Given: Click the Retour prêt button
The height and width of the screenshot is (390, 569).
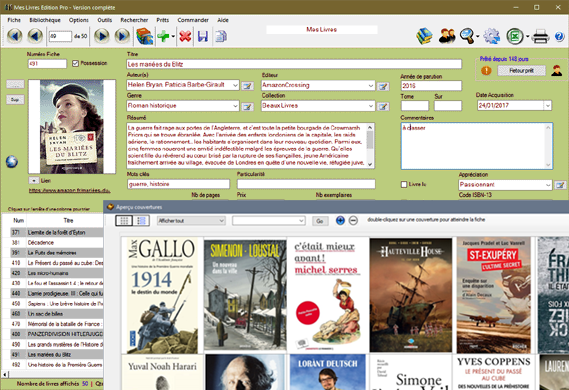Looking at the screenshot, I should point(521,71).
